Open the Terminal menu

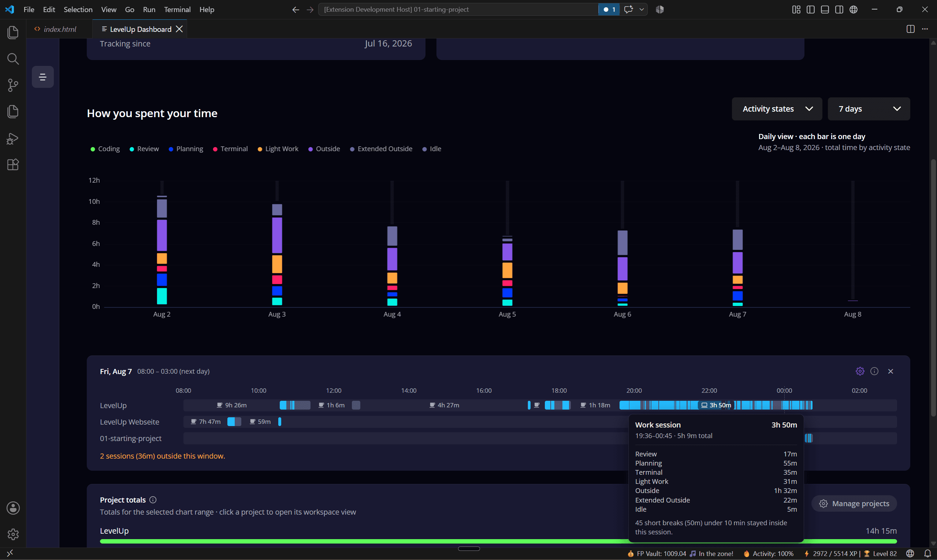(177, 10)
